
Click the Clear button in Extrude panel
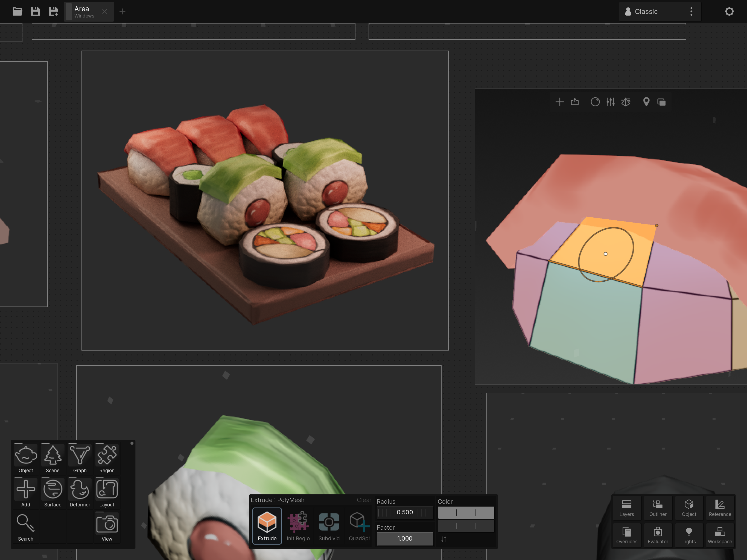coord(364,500)
